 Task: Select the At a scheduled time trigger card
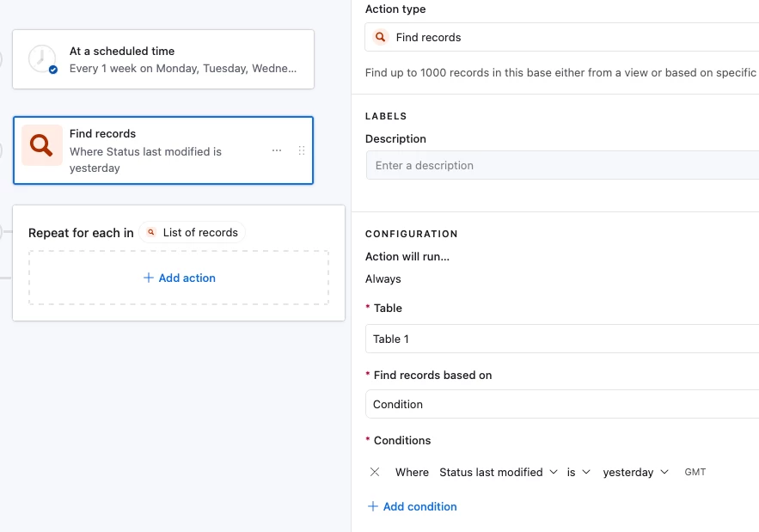pyautogui.click(x=163, y=59)
